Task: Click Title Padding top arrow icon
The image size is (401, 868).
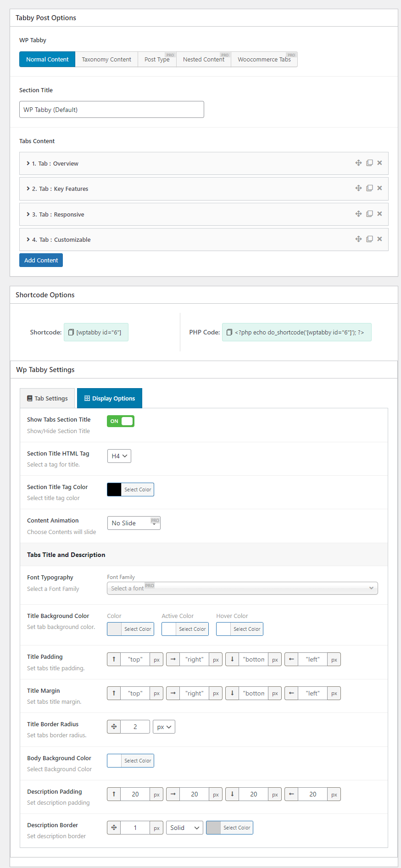Action: click(x=114, y=659)
